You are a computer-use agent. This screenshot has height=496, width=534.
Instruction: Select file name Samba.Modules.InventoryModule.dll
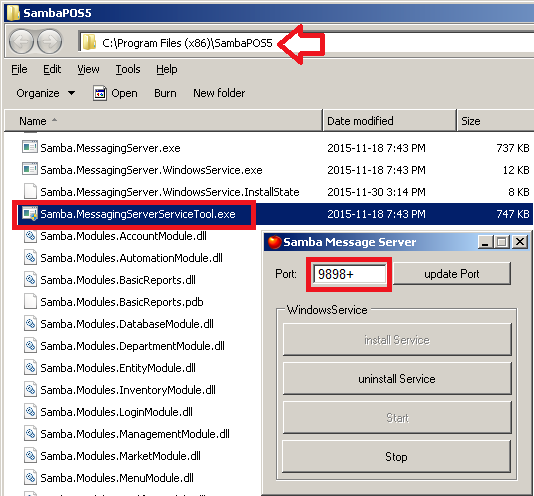(x=128, y=390)
